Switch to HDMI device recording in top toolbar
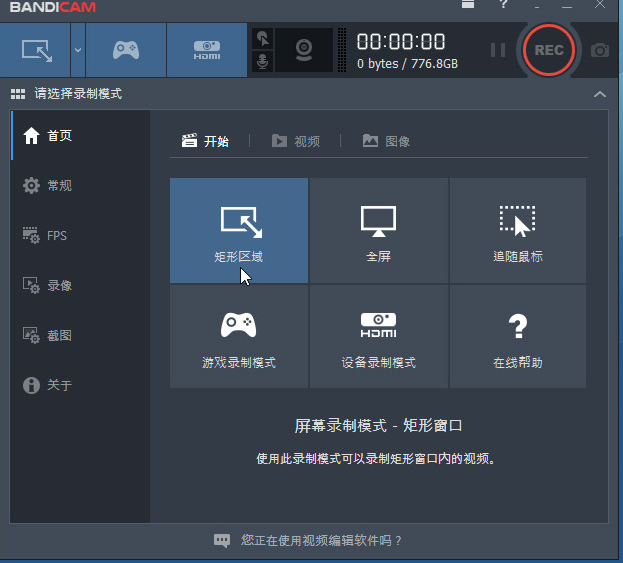The image size is (623, 563). click(207, 50)
